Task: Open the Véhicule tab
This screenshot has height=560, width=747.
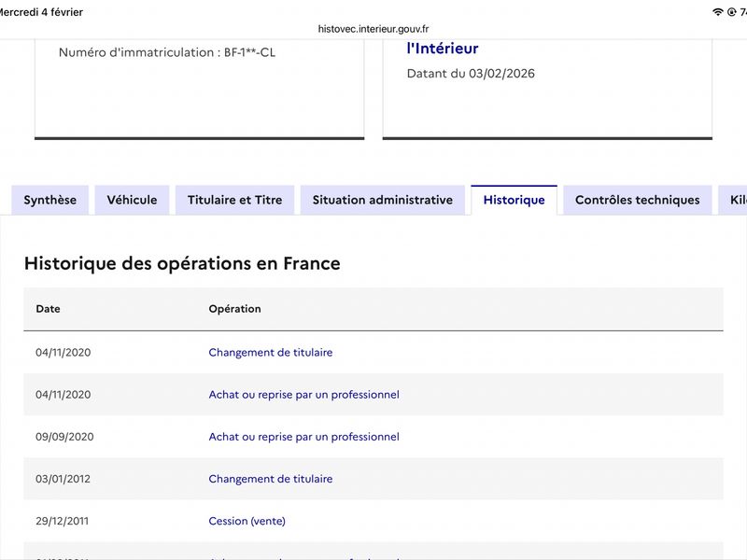Action: pyautogui.click(x=132, y=200)
